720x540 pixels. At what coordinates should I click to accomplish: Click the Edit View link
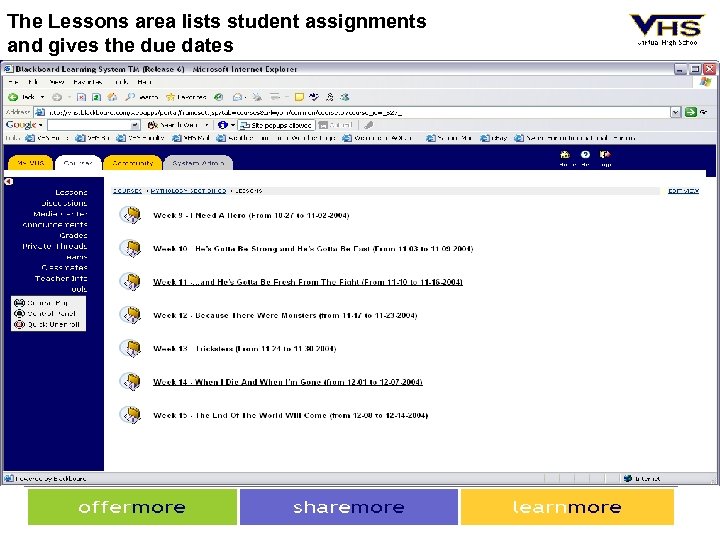683,191
